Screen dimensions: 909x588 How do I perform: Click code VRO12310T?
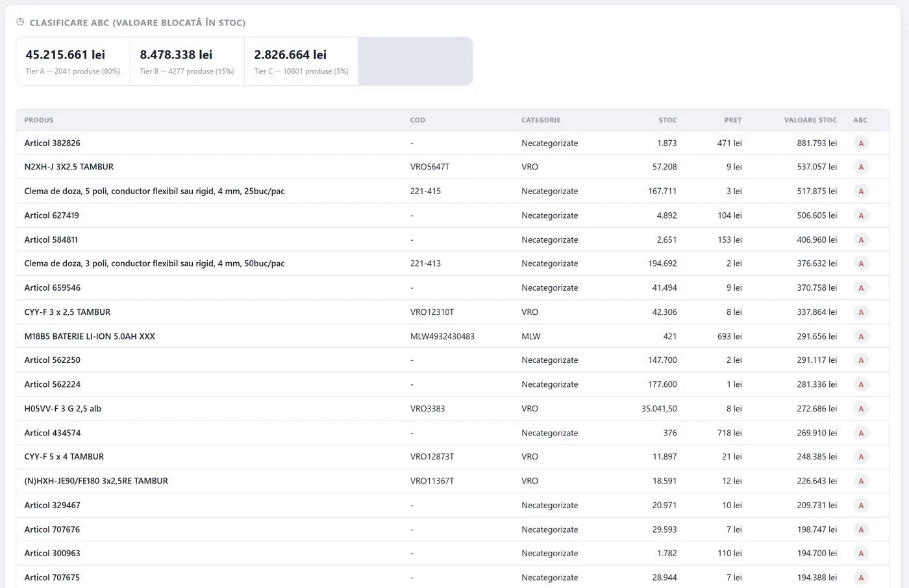(x=432, y=312)
